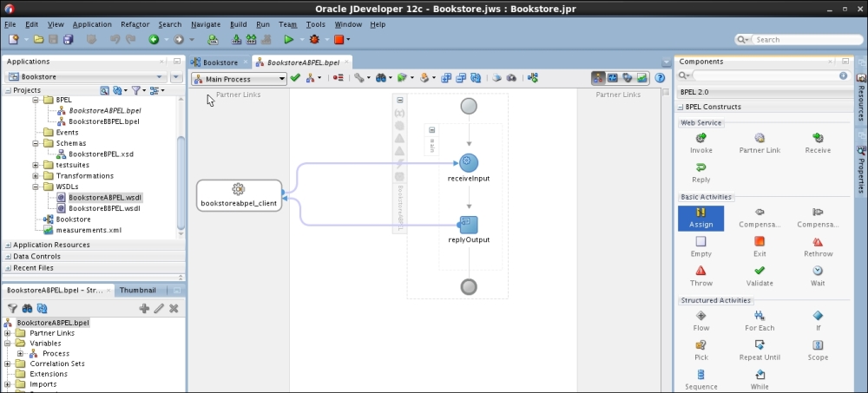
Task: Collapse the BPEL Constructs section
Action: (681, 107)
